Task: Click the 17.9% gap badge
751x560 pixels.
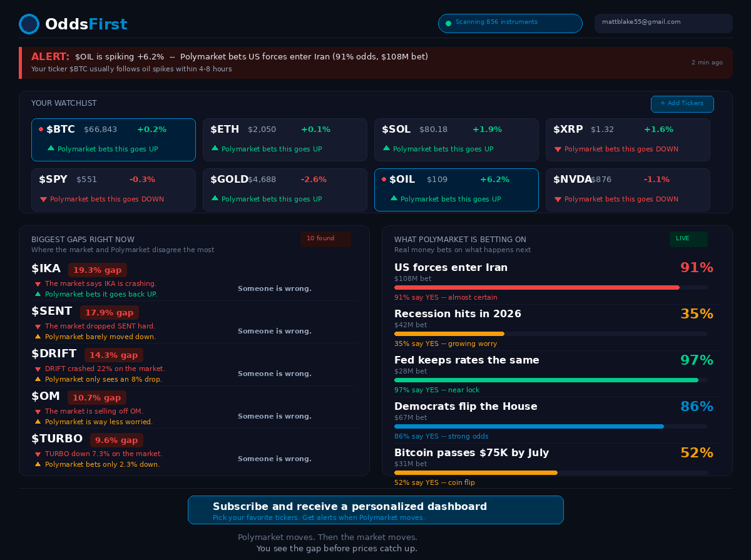Action: coord(110,313)
